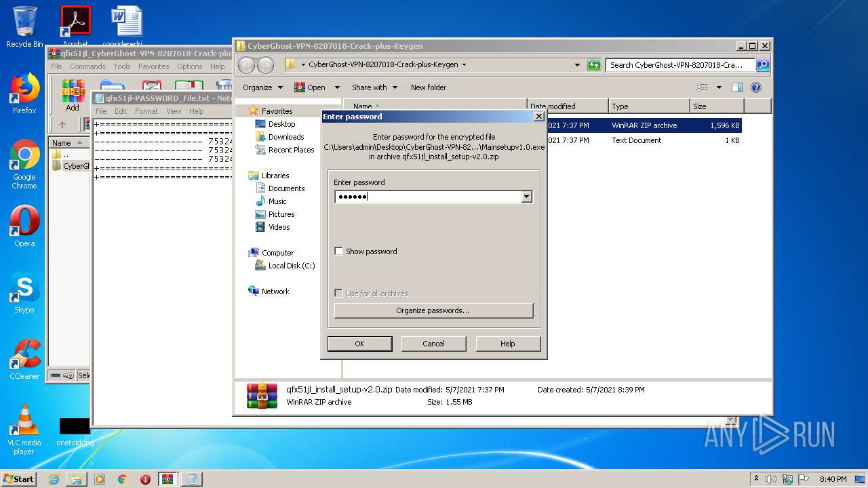Open Explorer help question-mark icon
Viewport: 868px width, 488px height.
click(756, 87)
